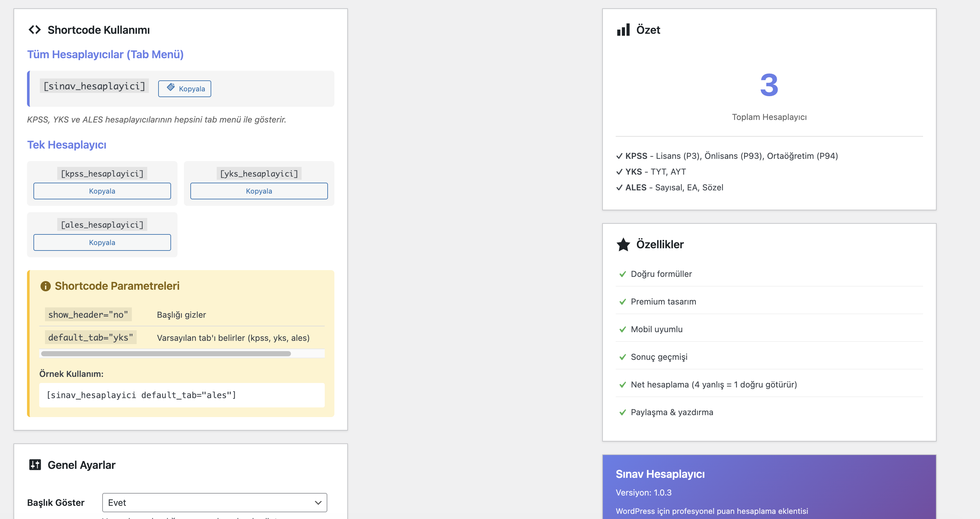Open the Başlık Göster dropdown
This screenshot has height=519, width=980.
point(214,502)
